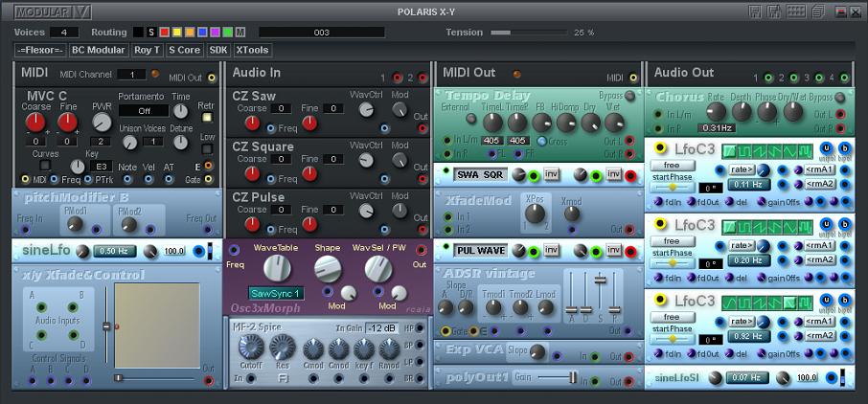Screen dimensions: 868x404
Task: Click Audio Out jack 3
Action: [x=819, y=78]
